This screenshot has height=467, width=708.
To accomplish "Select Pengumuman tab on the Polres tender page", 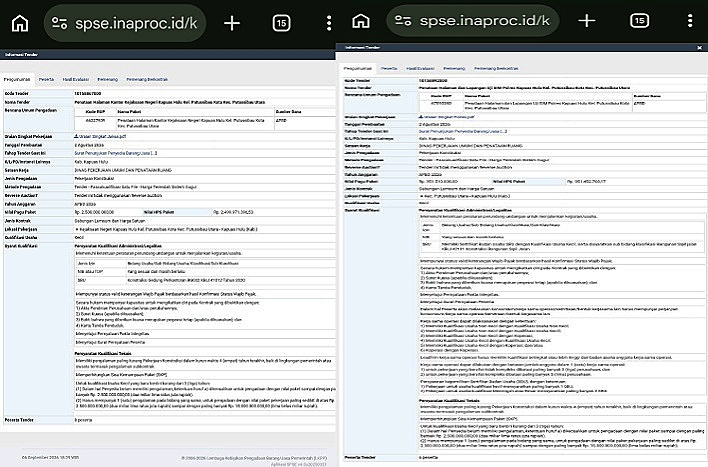I will pyautogui.click(x=358, y=69).
